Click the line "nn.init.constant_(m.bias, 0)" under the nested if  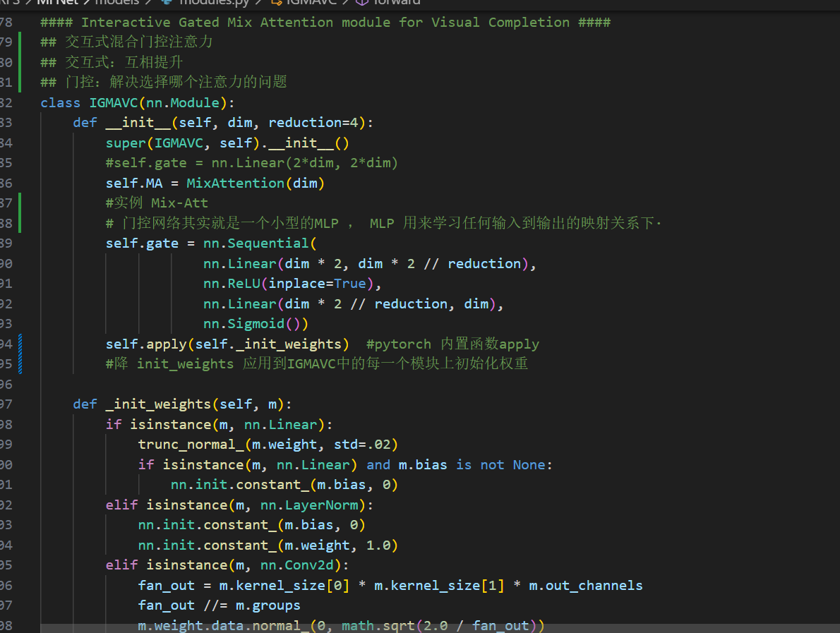click(x=284, y=484)
